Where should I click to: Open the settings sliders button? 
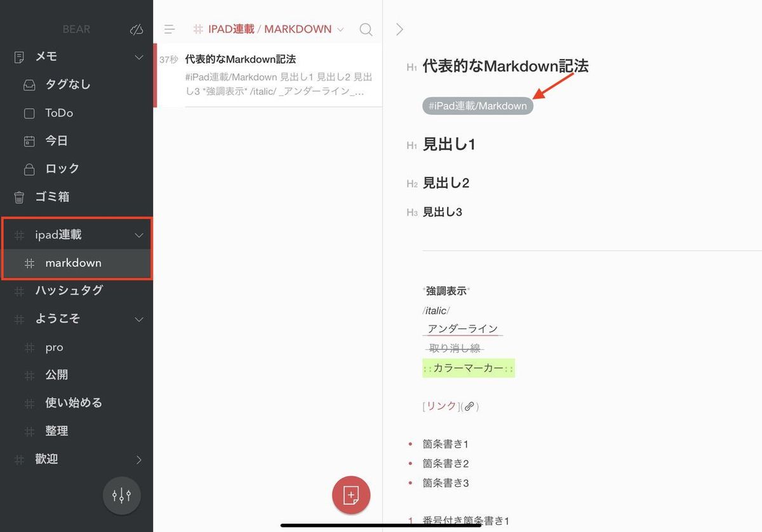coord(121,495)
